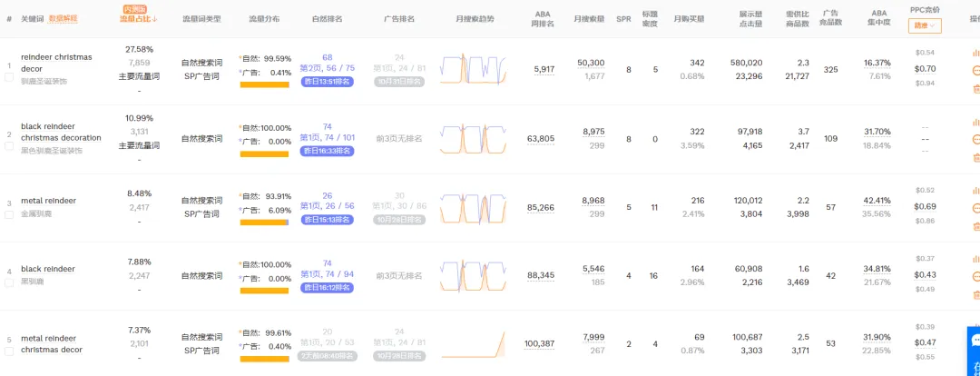Click the ABA周排名 column header

click(x=544, y=18)
